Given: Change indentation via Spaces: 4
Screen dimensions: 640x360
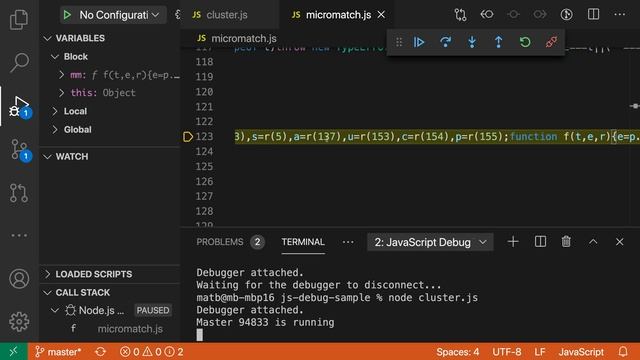Looking at the screenshot, I should click(x=458, y=352).
